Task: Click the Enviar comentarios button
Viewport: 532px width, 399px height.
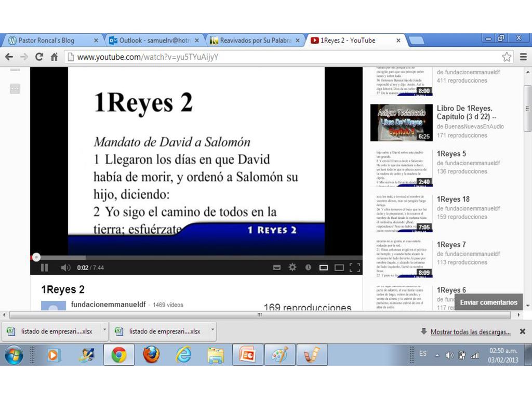Action: 488,302
